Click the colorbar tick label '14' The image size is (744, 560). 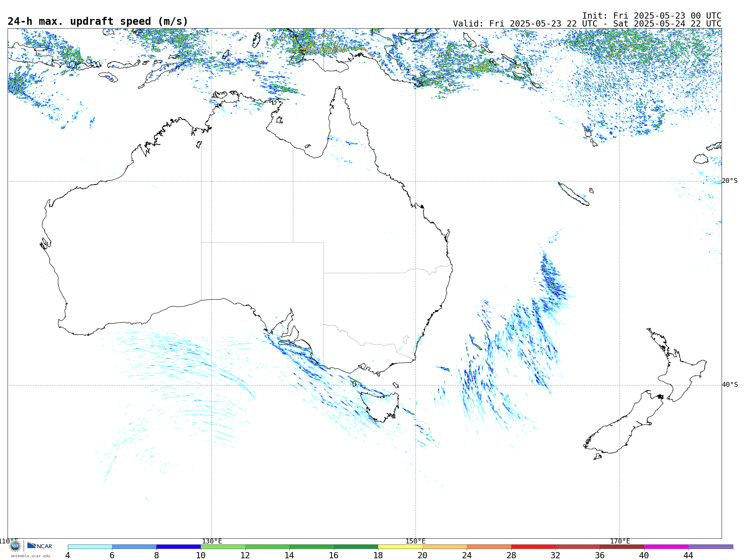click(289, 556)
